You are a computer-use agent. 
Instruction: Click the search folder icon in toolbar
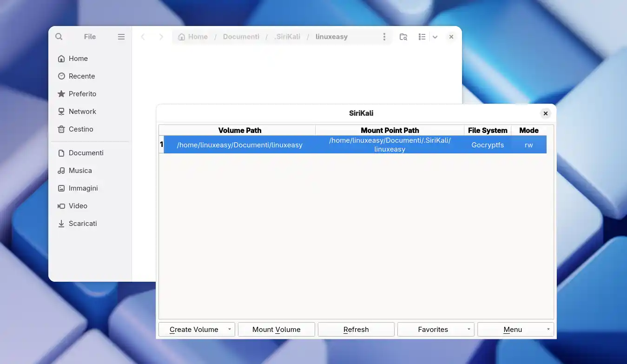pyautogui.click(x=403, y=37)
